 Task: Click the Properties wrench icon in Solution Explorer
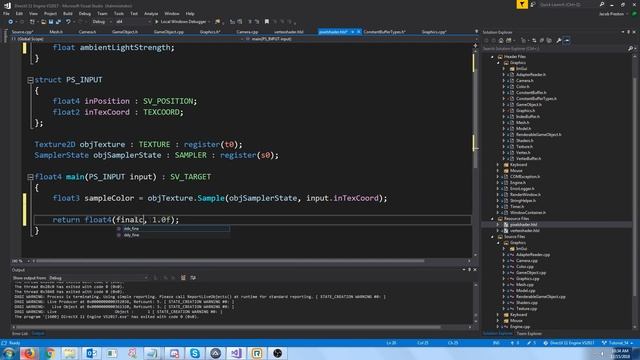tap(558, 40)
